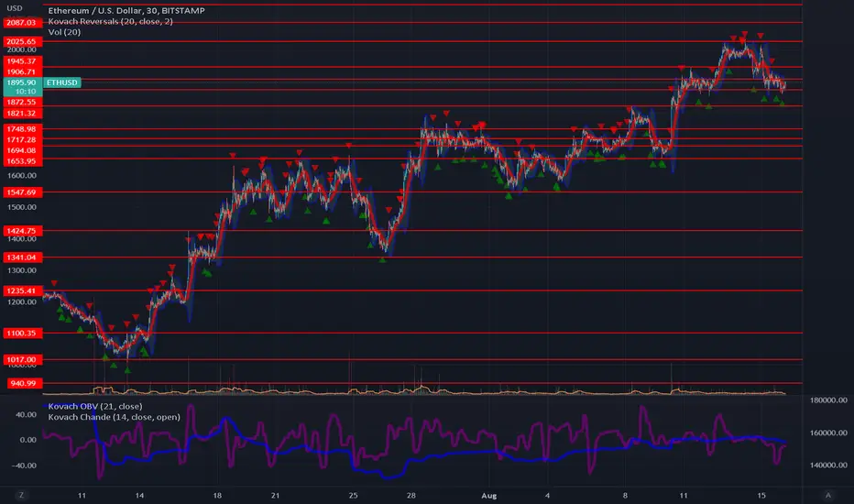Select the 1945.37 level label

click(22, 61)
